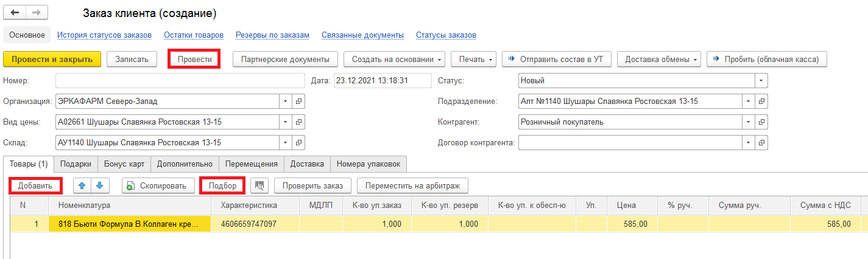Move row down with blue arrow
Screen dimensions: 868x259
tap(99, 185)
